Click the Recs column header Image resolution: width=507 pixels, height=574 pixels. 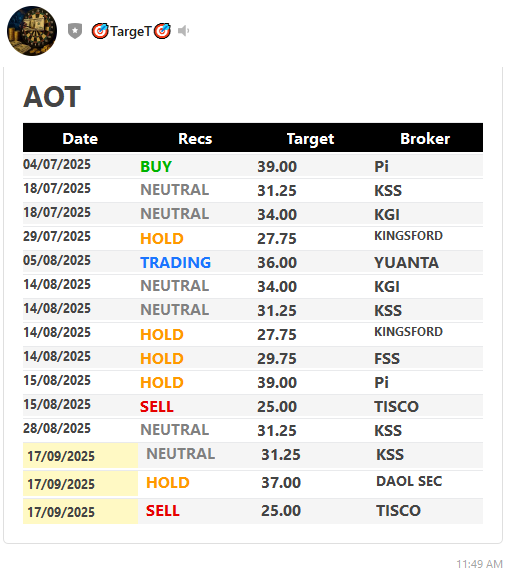click(195, 139)
